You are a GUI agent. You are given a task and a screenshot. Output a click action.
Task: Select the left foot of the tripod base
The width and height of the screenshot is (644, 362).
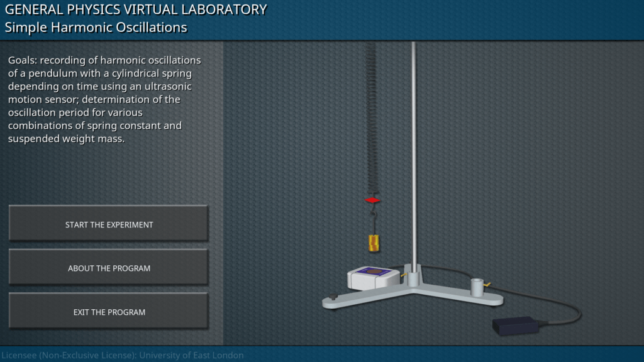tap(332, 302)
